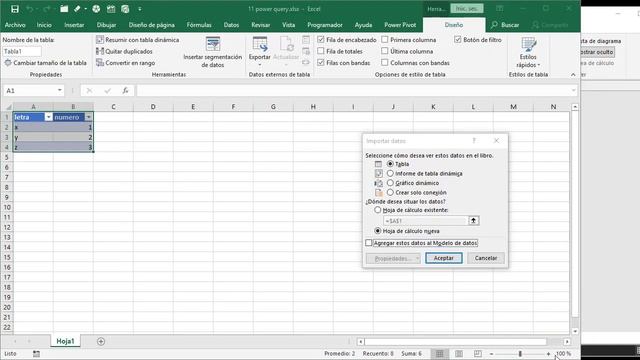Open the quick access toolbar customize dropdown
This screenshot has height=360, width=640.
point(140,9)
